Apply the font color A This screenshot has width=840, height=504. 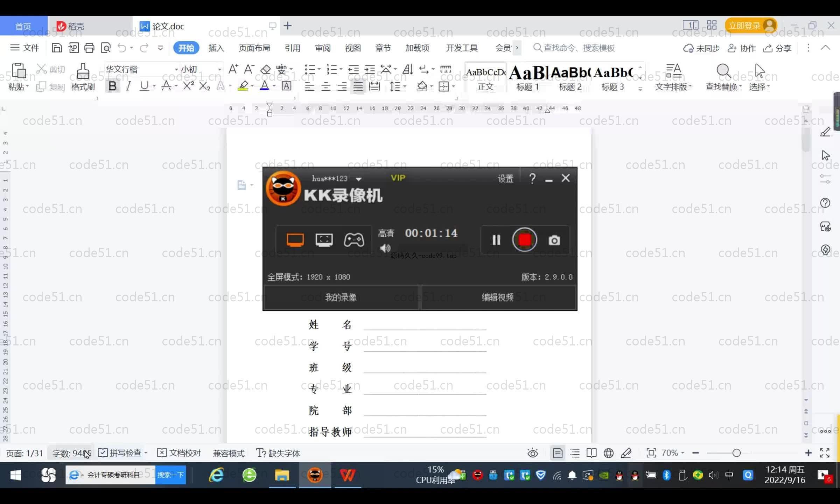265,86
